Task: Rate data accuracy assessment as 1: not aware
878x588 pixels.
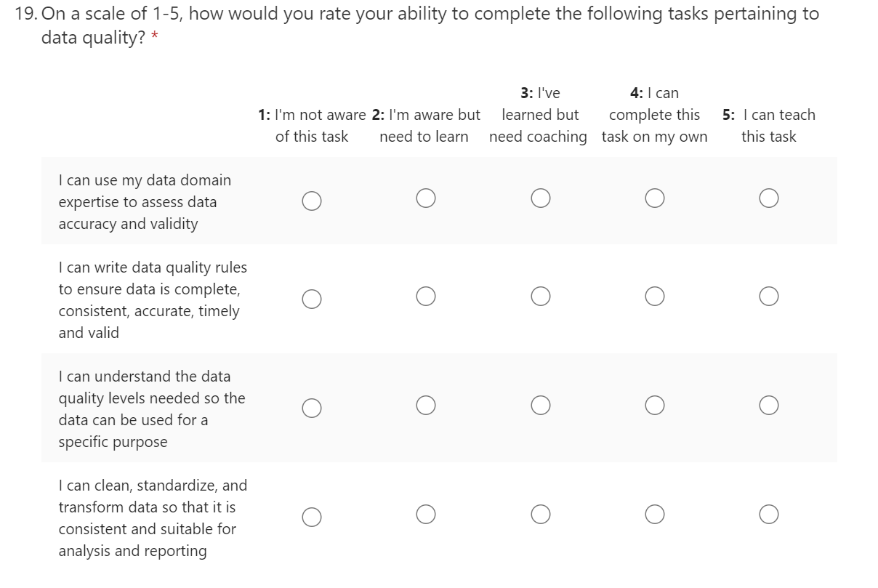Action: 312,200
